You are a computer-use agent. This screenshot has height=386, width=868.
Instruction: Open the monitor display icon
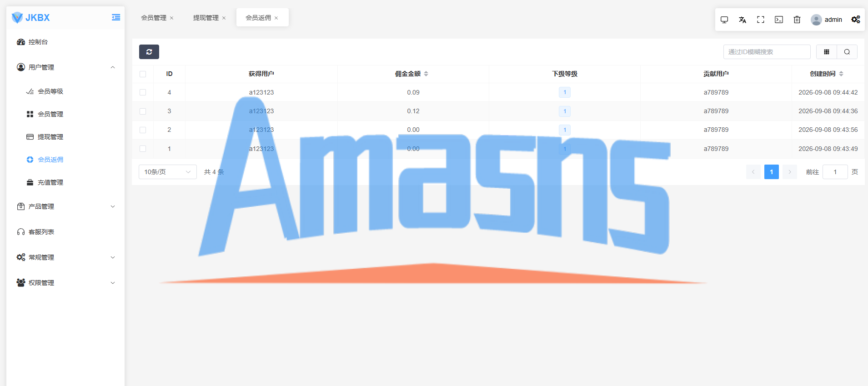tap(724, 20)
